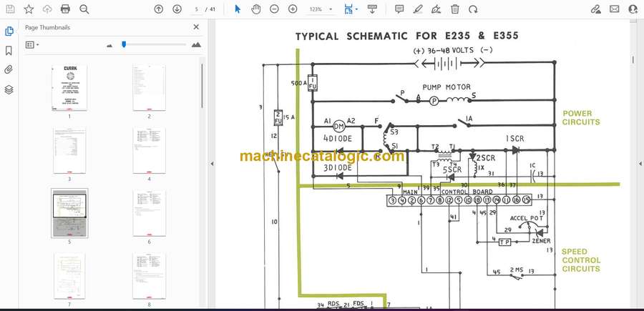Viewport: 644px width, 311px height.
Task: Open Page Thumbnails sidebar icon
Action: [9, 31]
